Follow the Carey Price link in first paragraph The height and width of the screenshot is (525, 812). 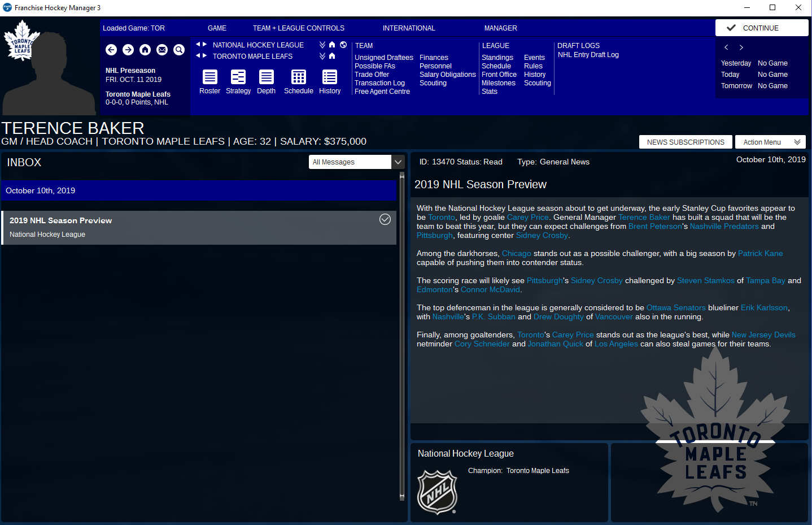(528, 217)
